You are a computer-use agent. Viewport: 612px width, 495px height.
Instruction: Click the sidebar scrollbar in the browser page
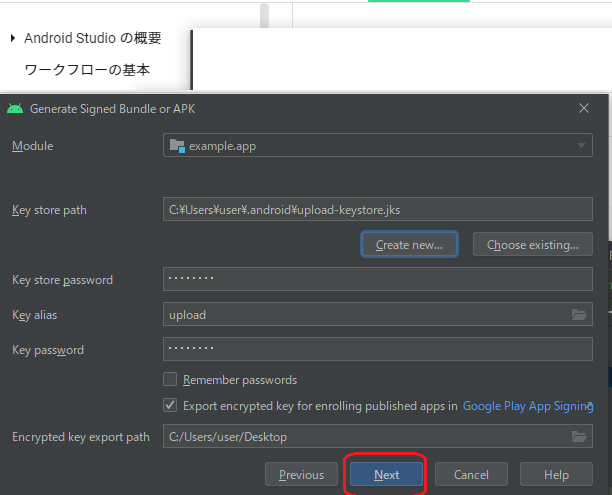[264, 16]
